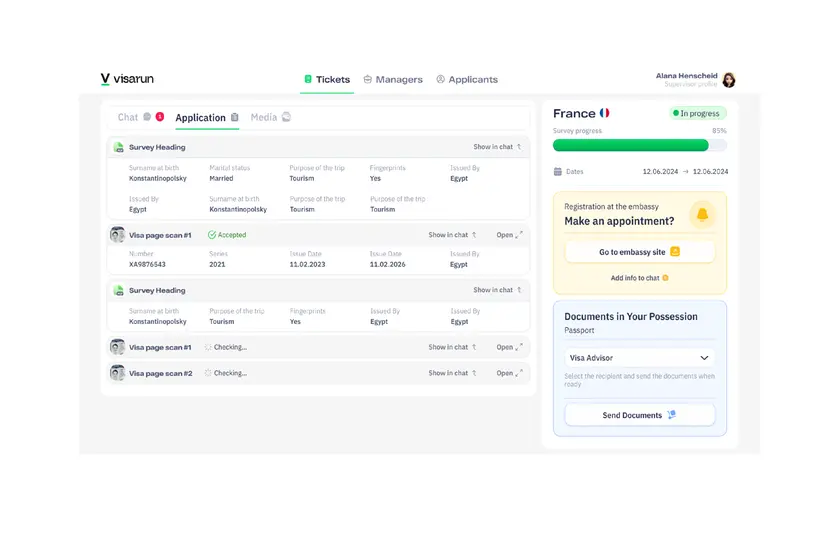
Task: Click the Applicants person icon
Action: (x=440, y=79)
